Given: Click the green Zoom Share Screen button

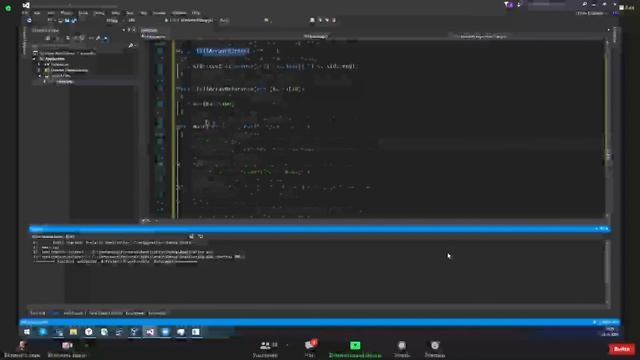Looking at the screenshot, I should pyautogui.click(x=355, y=349).
